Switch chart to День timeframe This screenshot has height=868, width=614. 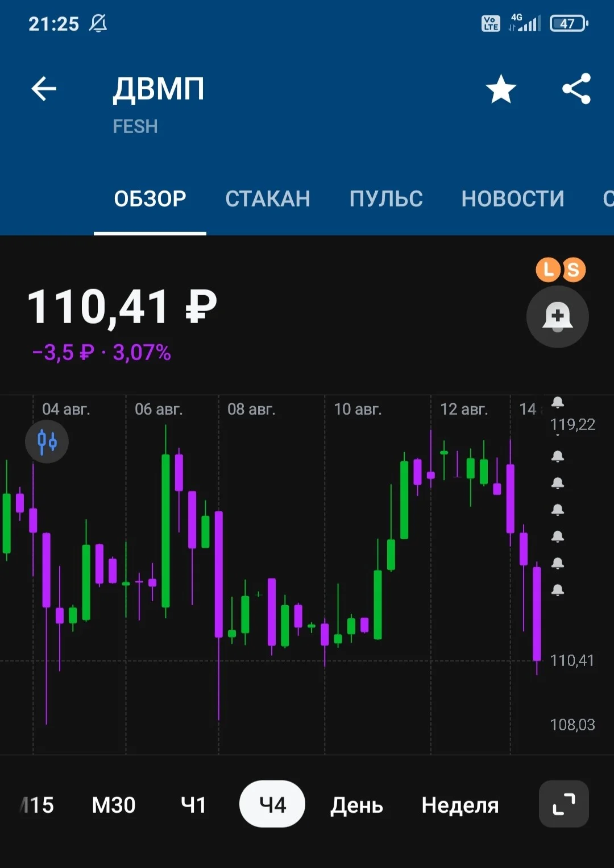pos(356,805)
